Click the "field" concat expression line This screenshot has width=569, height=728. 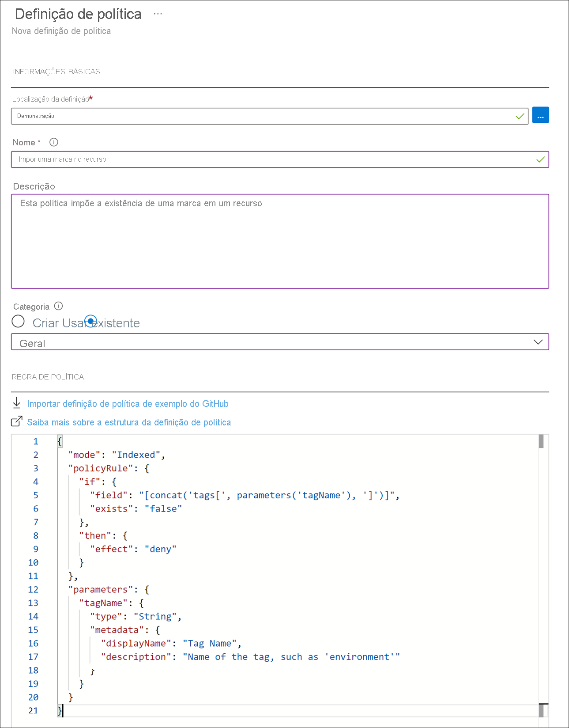pyautogui.click(x=245, y=495)
